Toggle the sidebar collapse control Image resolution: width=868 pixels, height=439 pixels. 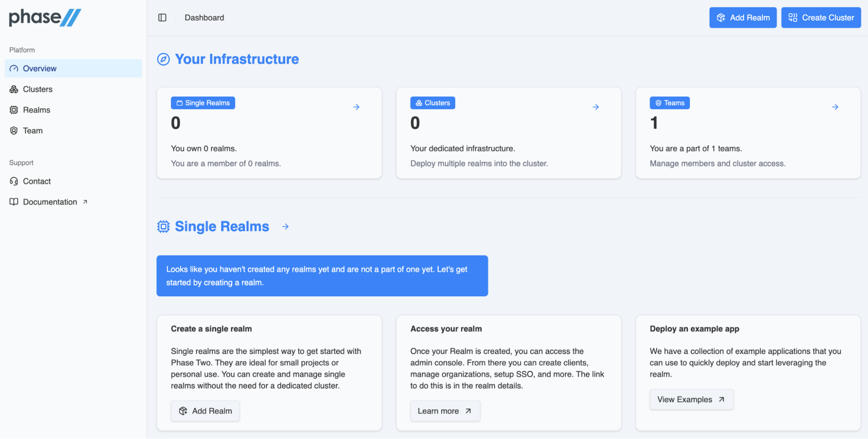tap(162, 17)
